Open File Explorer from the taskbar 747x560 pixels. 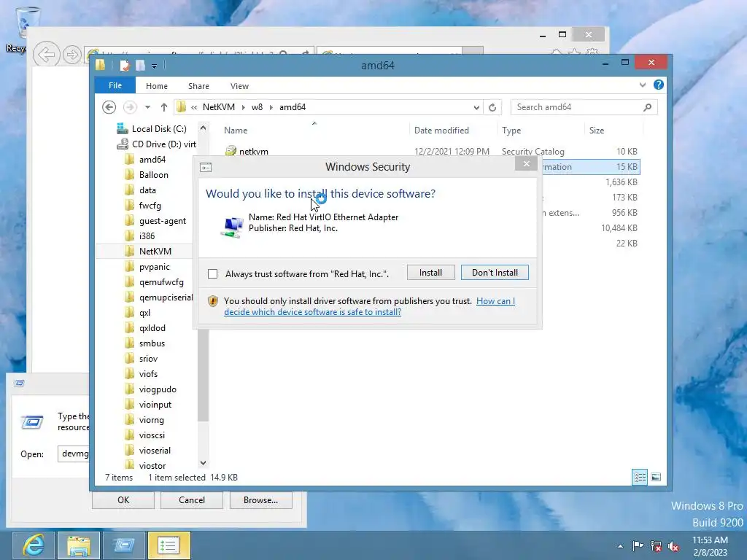(x=79, y=545)
